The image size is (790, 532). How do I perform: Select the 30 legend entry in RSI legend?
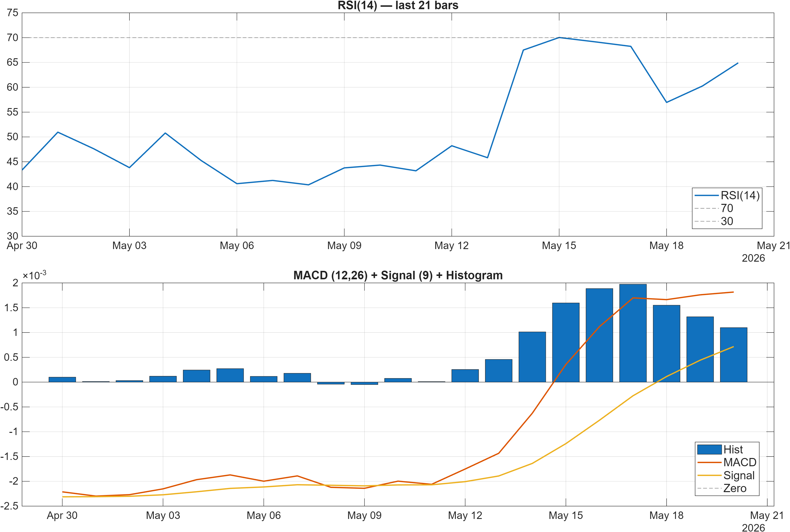(714, 221)
